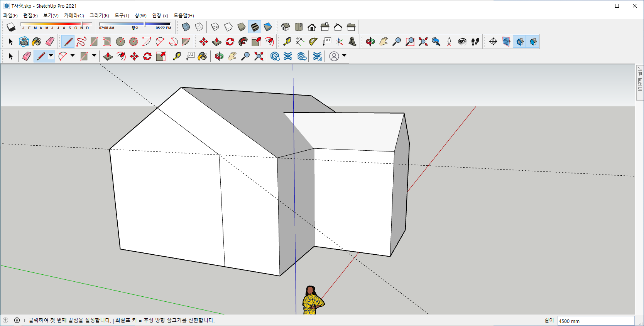
Task: Enable Monochrome face style
Action: (268, 27)
